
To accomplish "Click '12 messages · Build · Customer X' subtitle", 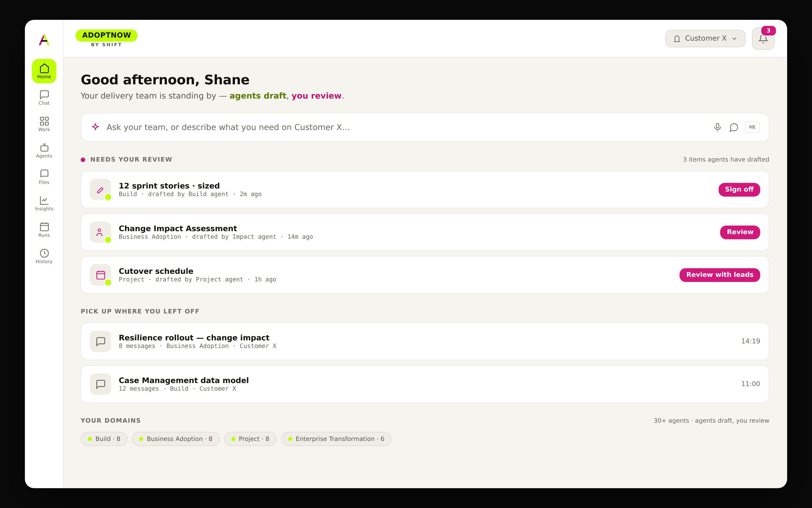I will [178, 389].
